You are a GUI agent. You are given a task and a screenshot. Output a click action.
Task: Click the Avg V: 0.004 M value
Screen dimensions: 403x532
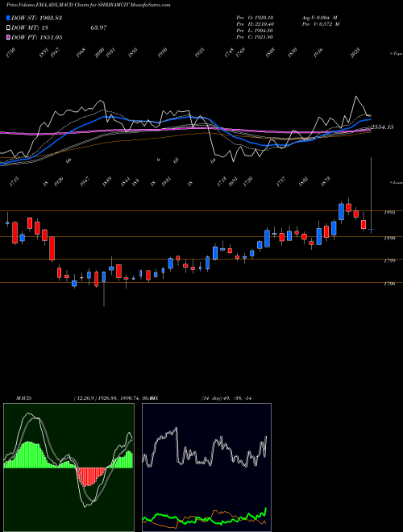point(319,18)
